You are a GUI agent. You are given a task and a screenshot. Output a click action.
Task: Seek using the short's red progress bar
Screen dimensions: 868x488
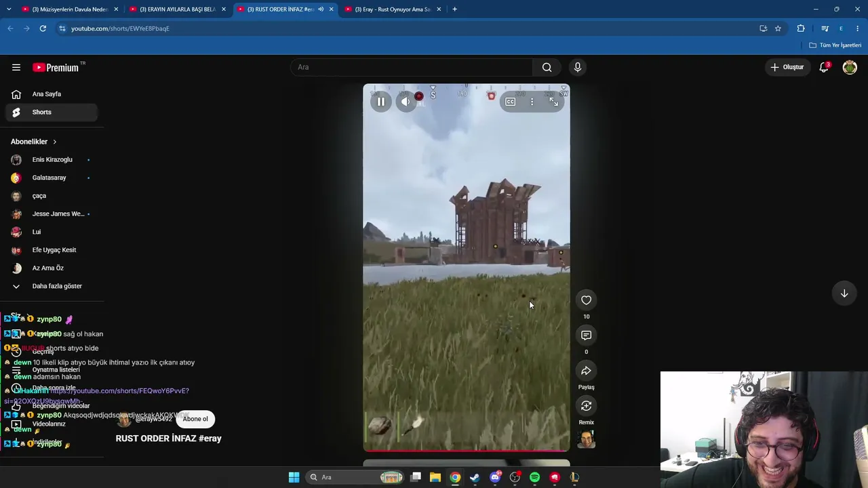467,450
